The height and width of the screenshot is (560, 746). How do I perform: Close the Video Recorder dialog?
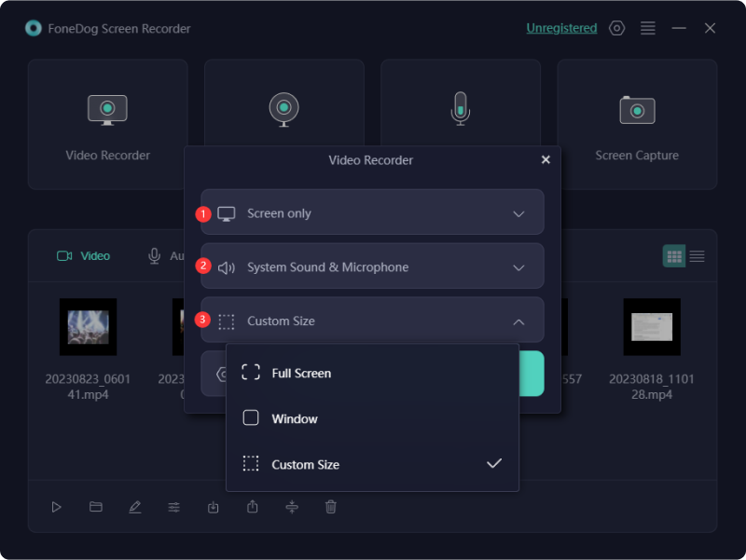click(x=546, y=159)
